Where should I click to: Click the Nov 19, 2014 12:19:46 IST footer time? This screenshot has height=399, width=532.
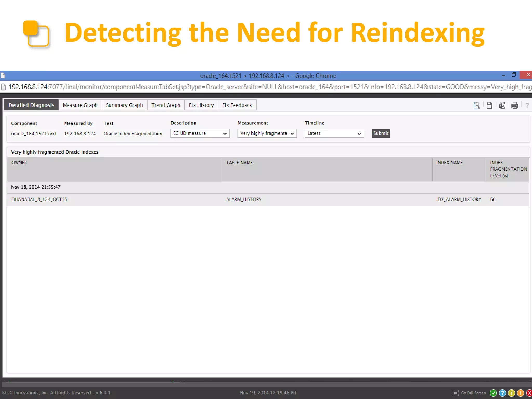(268, 393)
